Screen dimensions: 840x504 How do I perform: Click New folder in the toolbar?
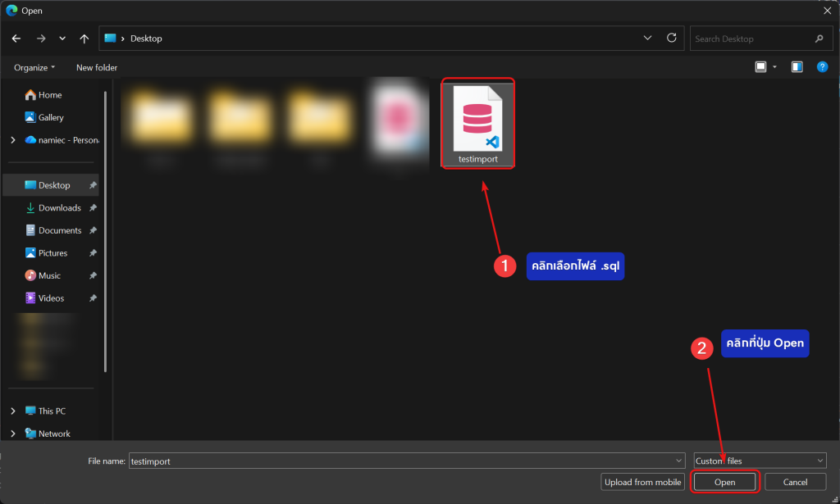[97, 67]
